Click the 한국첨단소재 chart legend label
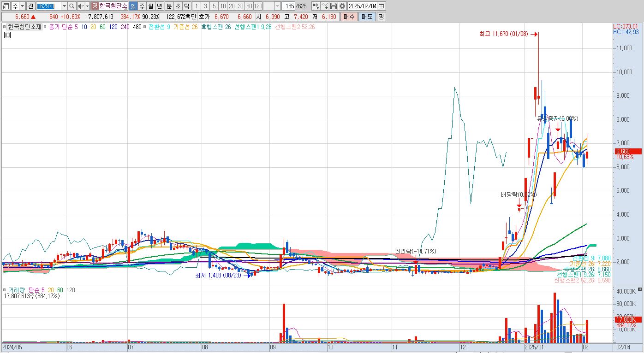644x353 pixels. coord(24,27)
